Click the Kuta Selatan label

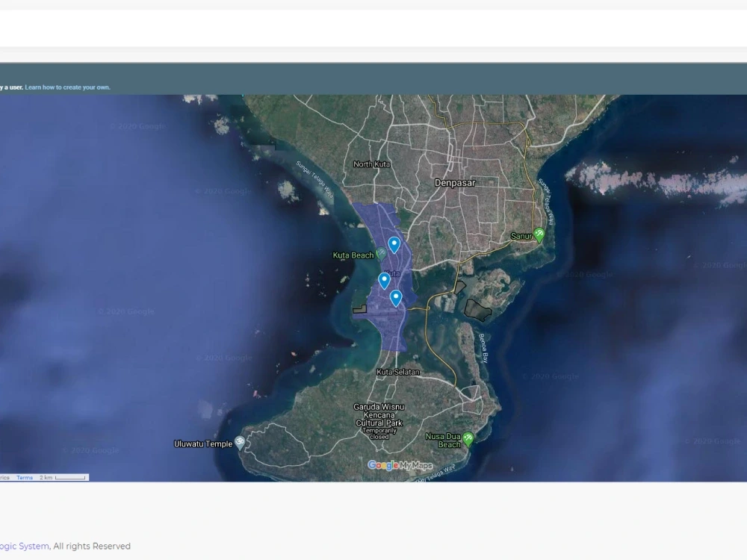pos(398,372)
